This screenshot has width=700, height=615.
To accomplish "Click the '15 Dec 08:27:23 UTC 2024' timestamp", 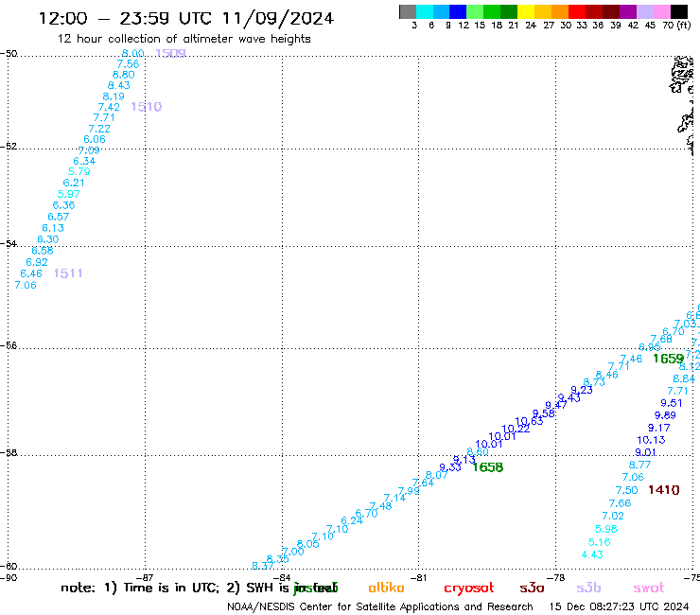I will (x=619, y=606).
